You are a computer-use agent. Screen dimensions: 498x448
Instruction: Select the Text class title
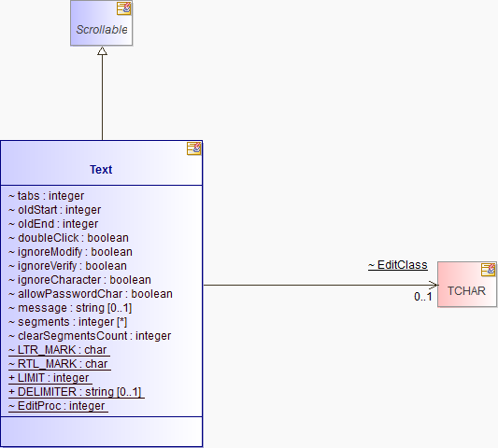click(x=101, y=170)
